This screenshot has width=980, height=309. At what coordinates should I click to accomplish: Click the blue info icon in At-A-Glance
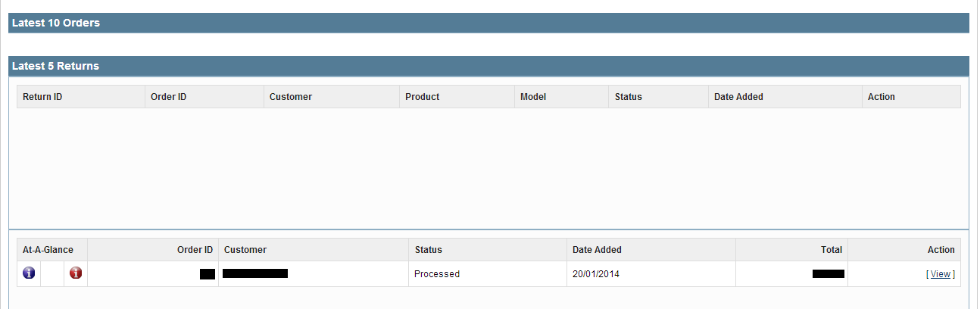pos(29,273)
